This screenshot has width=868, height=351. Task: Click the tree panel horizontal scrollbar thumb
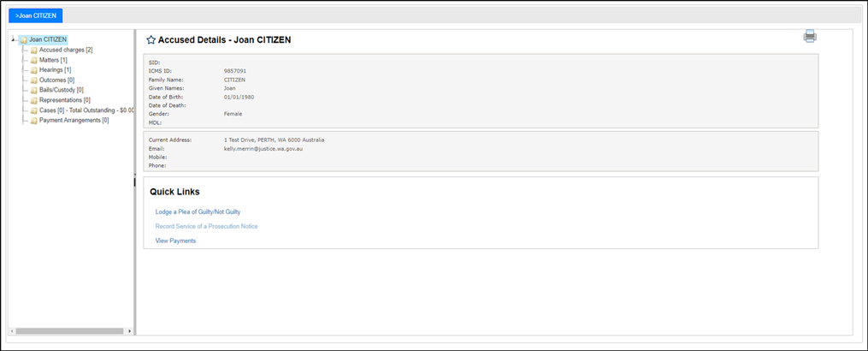[69, 331]
